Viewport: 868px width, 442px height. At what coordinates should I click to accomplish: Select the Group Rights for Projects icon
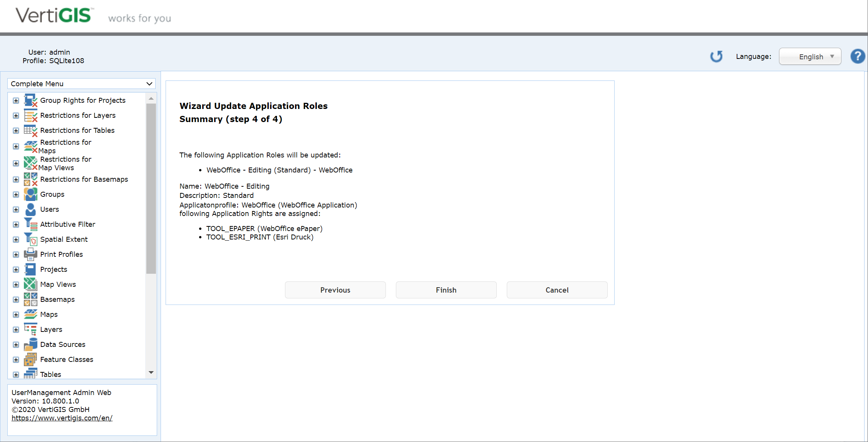click(30, 100)
